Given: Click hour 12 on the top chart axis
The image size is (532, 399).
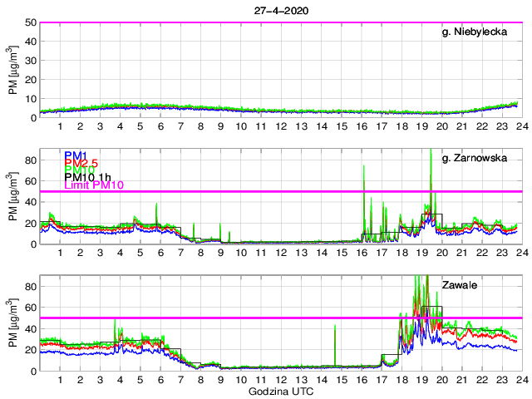Looking at the screenshot, I should coord(281,126).
